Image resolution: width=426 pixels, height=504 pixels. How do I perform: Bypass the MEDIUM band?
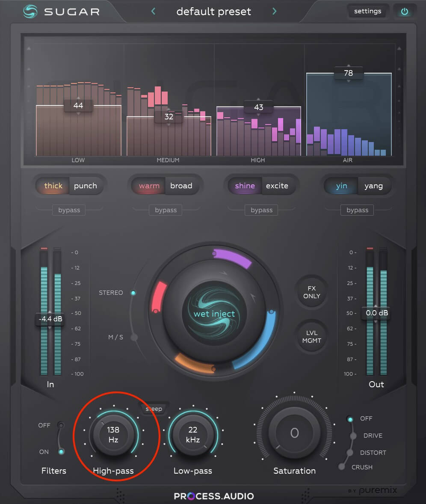pyautogui.click(x=166, y=210)
